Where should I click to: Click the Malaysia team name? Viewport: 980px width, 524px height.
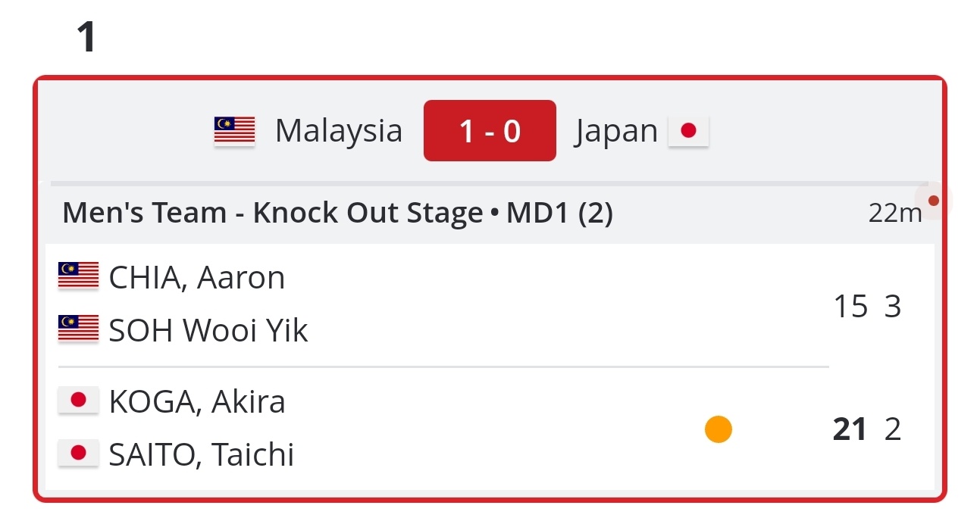click(x=338, y=131)
